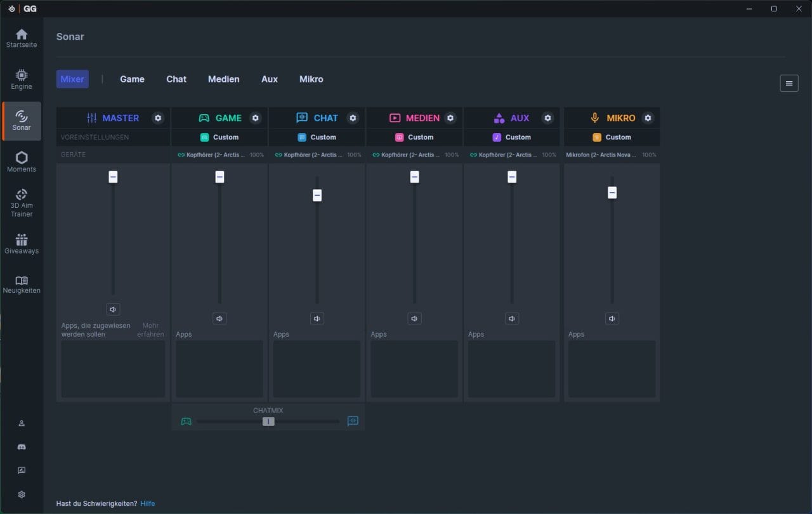Click the Hilfe link

click(148, 503)
